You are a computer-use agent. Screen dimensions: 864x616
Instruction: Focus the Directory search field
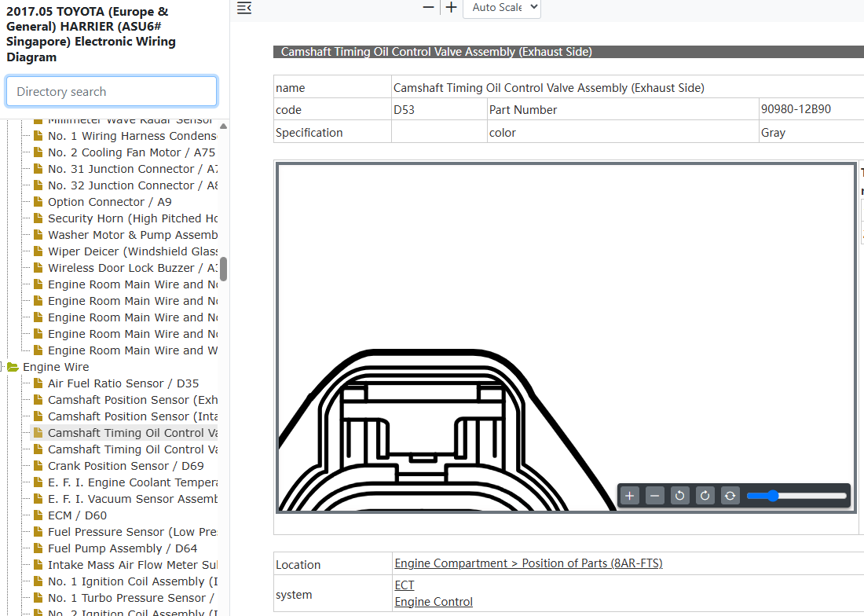112,91
